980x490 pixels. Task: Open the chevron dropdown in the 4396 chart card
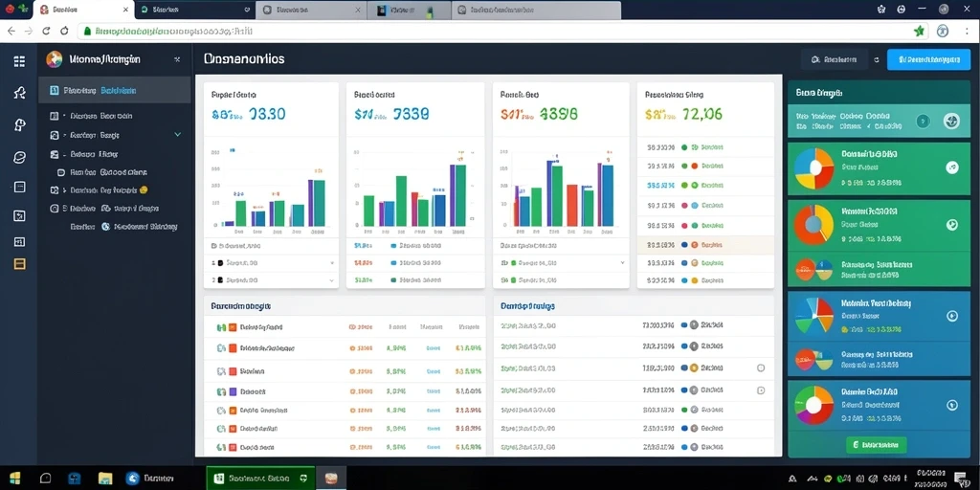622,263
